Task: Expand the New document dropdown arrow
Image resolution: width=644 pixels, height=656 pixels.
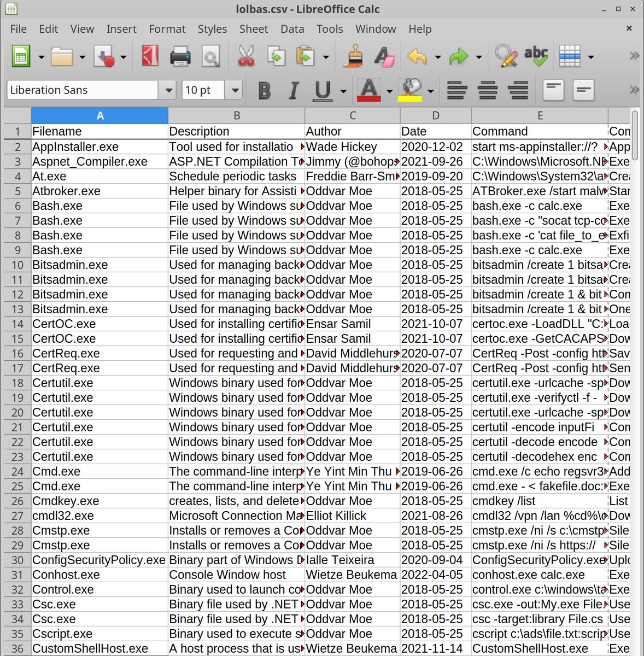Action: 41,57
